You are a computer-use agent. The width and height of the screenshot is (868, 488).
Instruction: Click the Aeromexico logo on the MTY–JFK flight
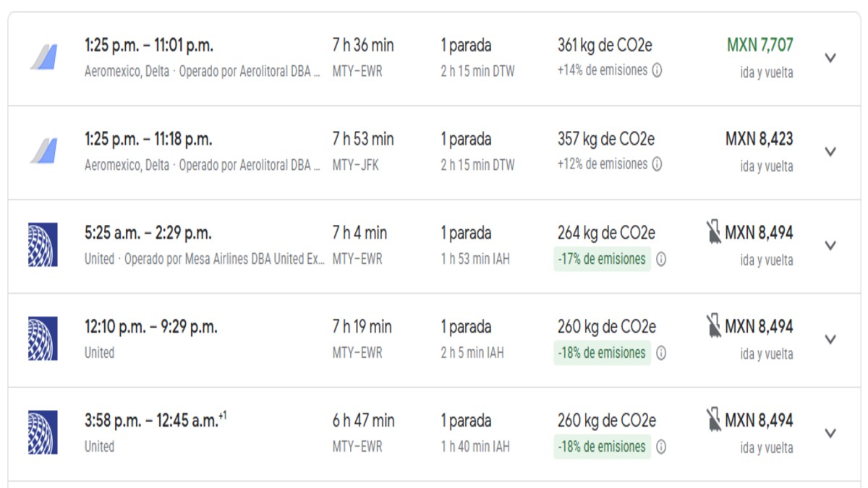(x=43, y=151)
